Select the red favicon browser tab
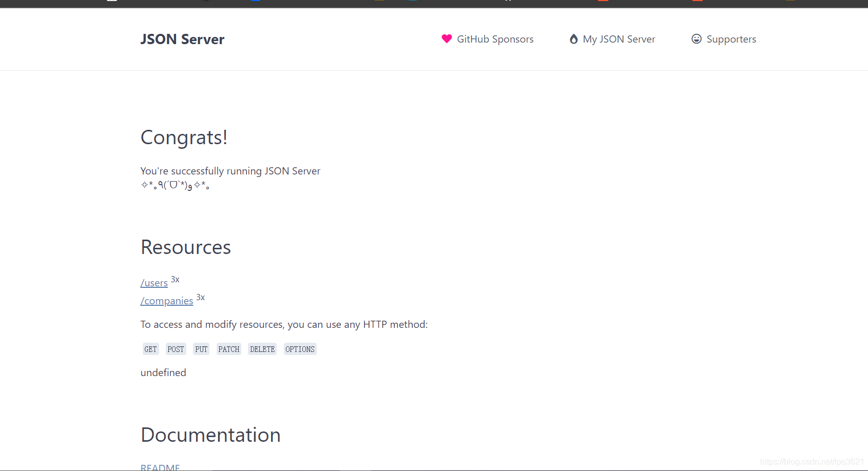This screenshot has height=471, width=868. [x=602, y=1]
